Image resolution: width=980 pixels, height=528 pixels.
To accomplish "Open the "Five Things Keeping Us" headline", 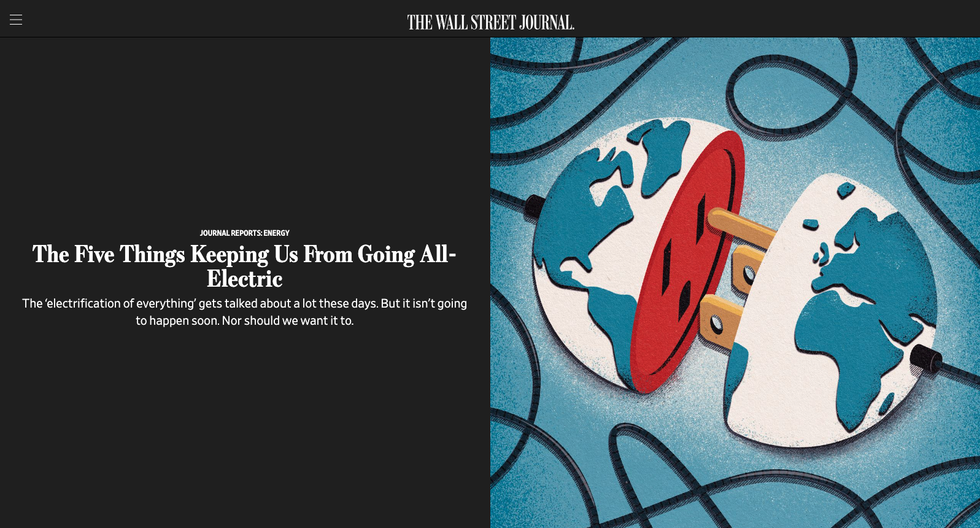I will coord(245,266).
